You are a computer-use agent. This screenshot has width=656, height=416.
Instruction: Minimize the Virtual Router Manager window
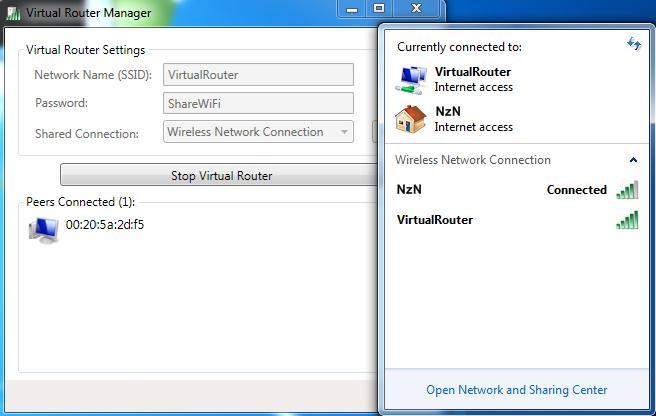coord(352,8)
